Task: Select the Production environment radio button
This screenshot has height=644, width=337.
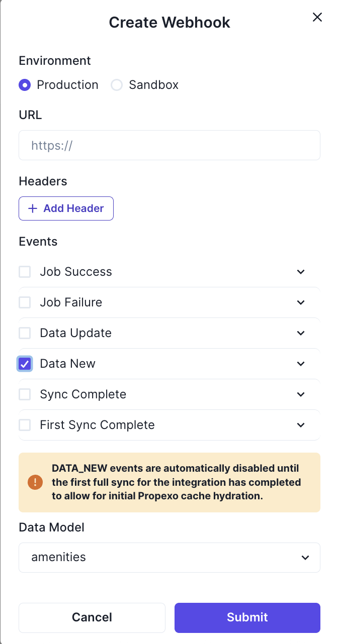Action: (25, 85)
